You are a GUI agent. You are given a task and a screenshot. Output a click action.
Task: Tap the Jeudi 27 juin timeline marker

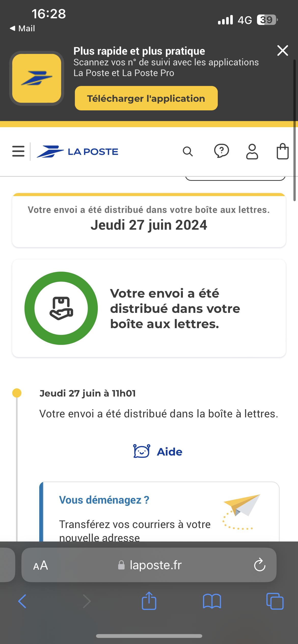pos(17,393)
